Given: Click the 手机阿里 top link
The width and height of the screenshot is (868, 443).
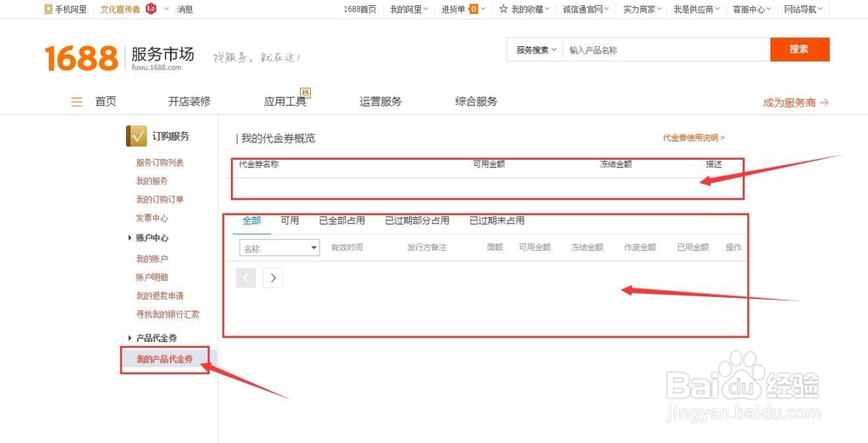Looking at the screenshot, I should [x=71, y=9].
